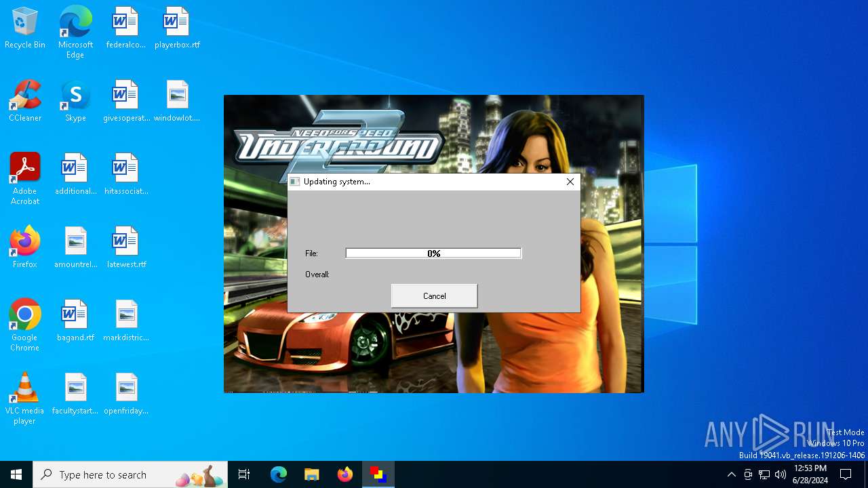Click the File progress bar at 0%
Screen dimensions: 868x488
click(x=433, y=253)
